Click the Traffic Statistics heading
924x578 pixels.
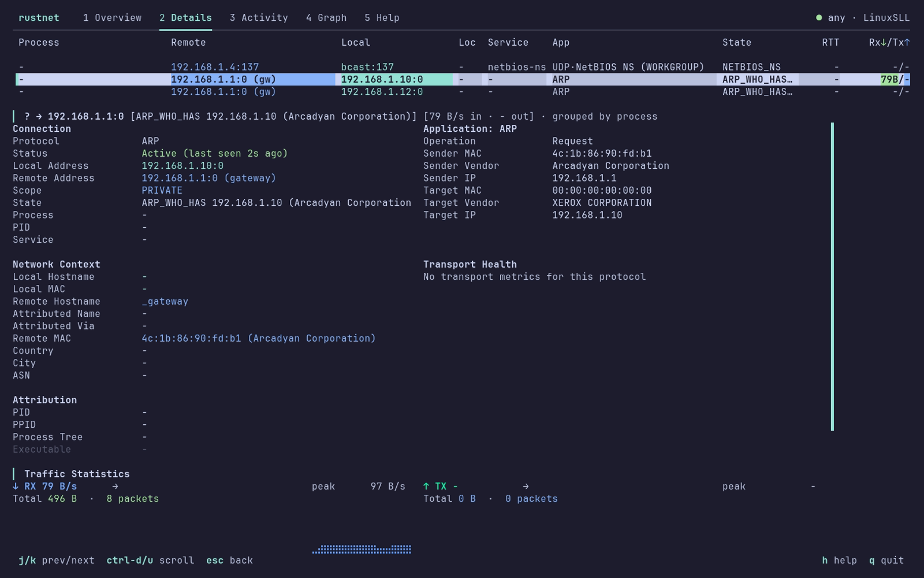77,474
